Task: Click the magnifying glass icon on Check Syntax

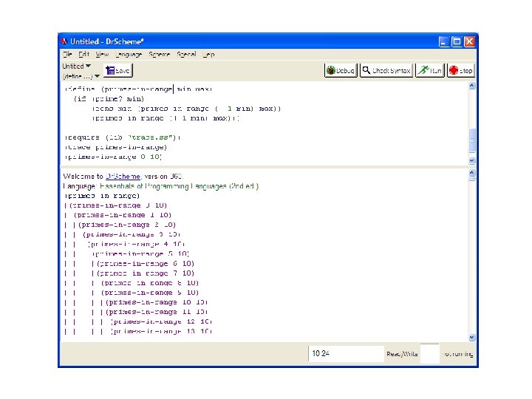Action: pos(366,70)
